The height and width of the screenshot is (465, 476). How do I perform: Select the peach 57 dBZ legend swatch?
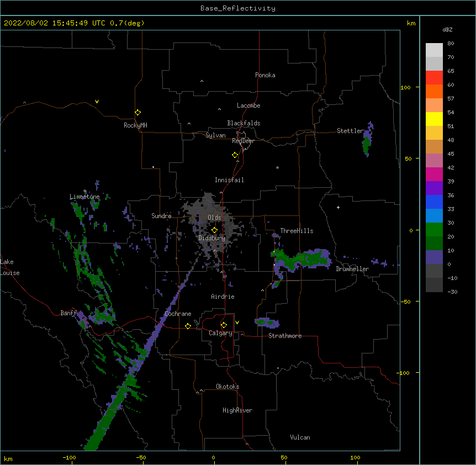pyautogui.click(x=434, y=105)
